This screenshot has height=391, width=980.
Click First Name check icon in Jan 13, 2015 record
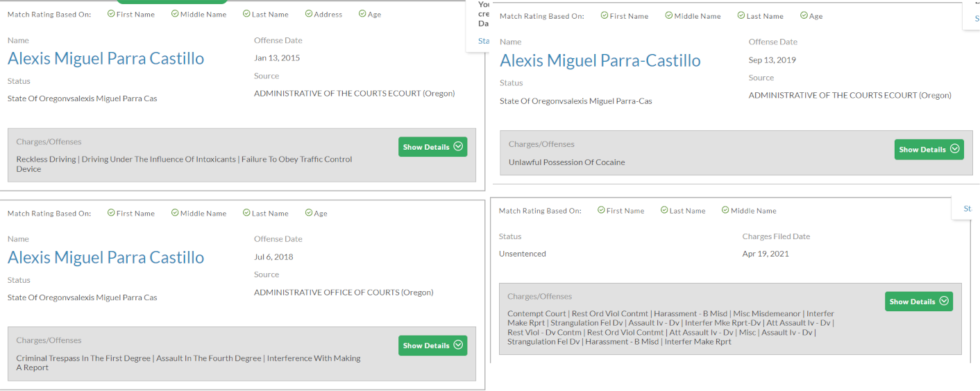pos(111,14)
